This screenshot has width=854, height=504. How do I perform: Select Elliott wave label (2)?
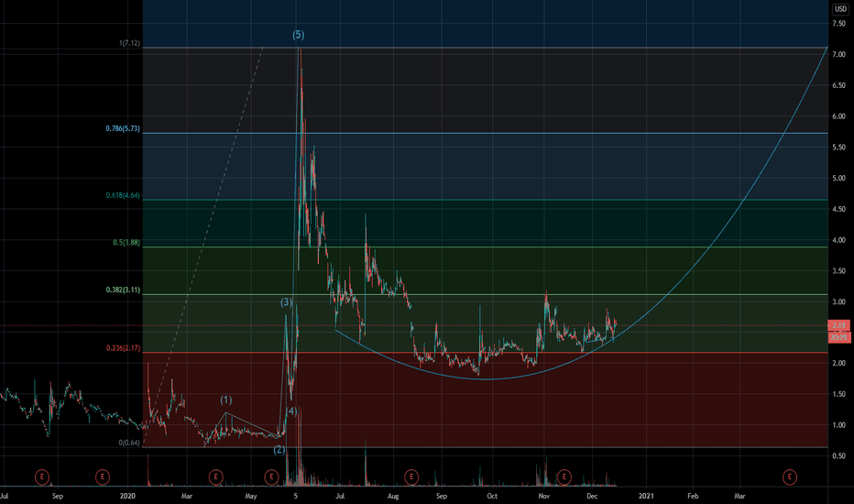279,450
